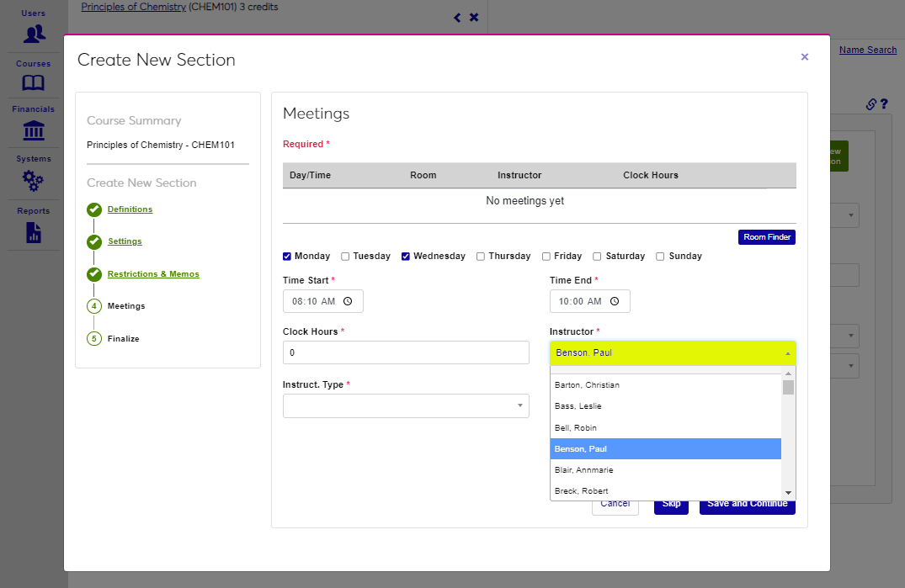This screenshot has height=588, width=905.
Task: Enable the Tuesday checkbox
Action: pyautogui.click(x=345, y=257)
